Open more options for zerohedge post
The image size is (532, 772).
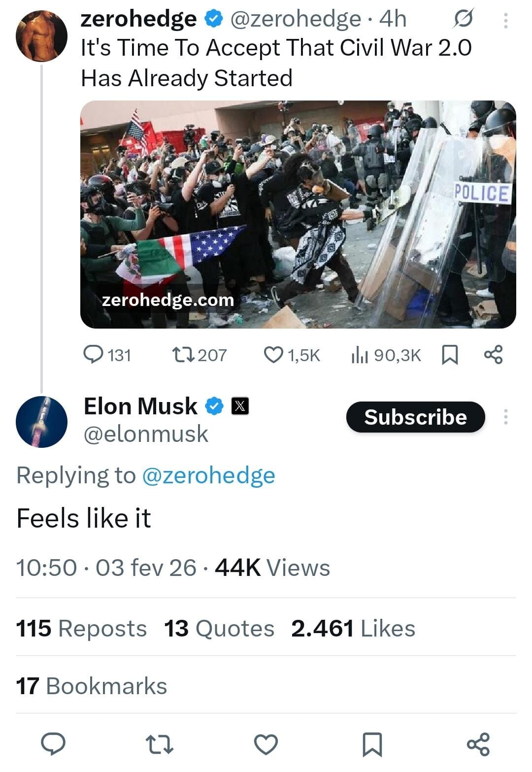click(505, 20)
